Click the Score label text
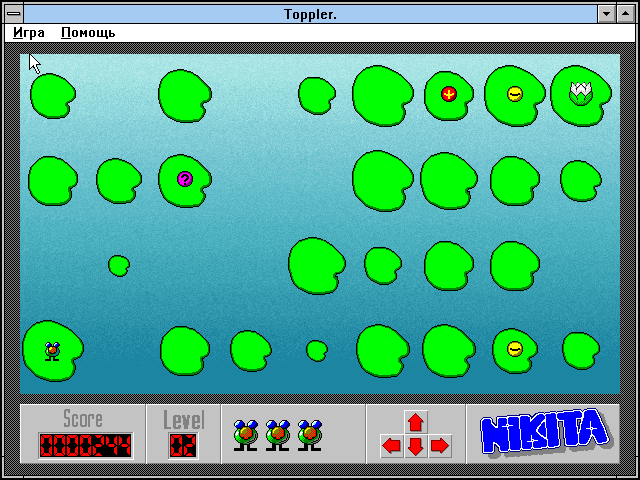The width and height of the screenshot is (640, 480). pyautogui.click(x=83, y=419)
